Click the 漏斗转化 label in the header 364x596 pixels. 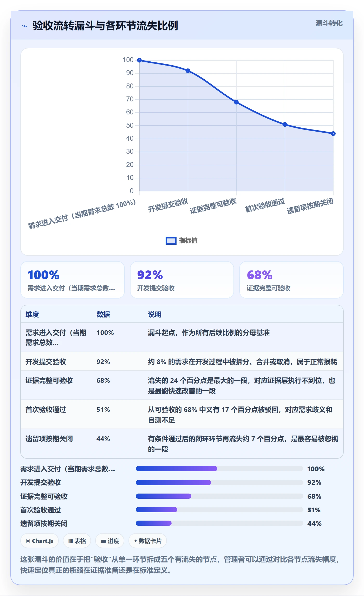coord(329,23)
